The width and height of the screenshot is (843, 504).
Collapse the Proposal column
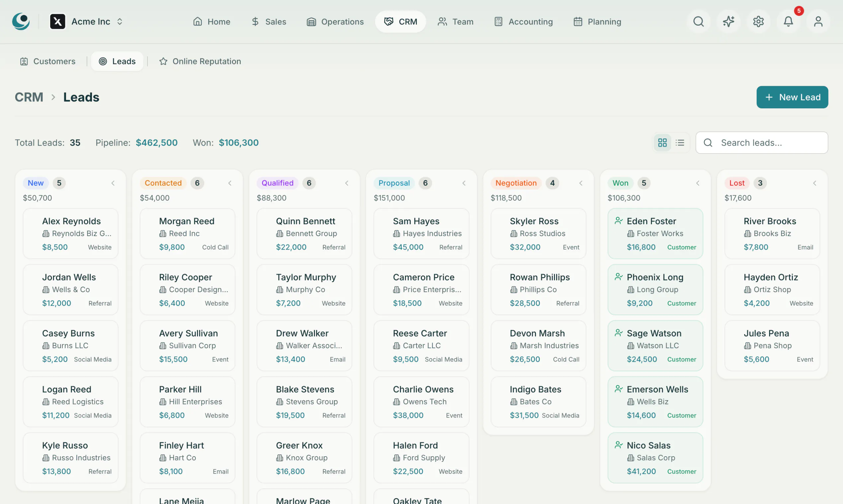coord(464,183)
